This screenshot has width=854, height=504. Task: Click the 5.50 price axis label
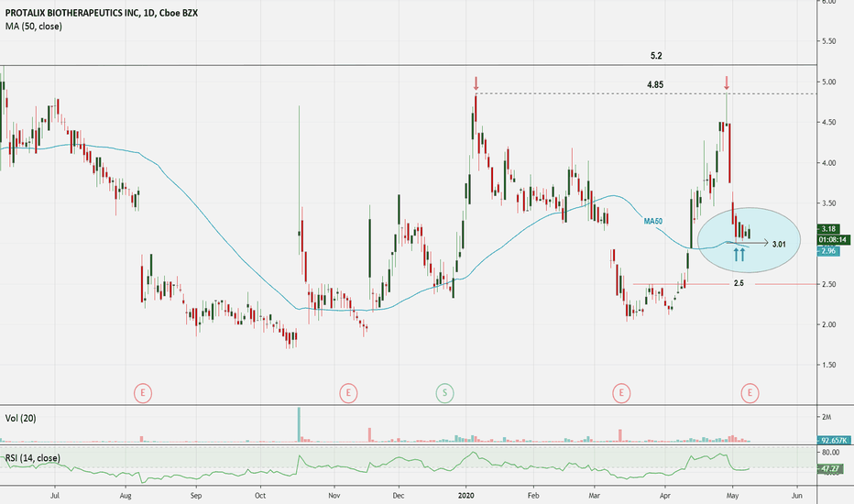click(x=829, y=41)
